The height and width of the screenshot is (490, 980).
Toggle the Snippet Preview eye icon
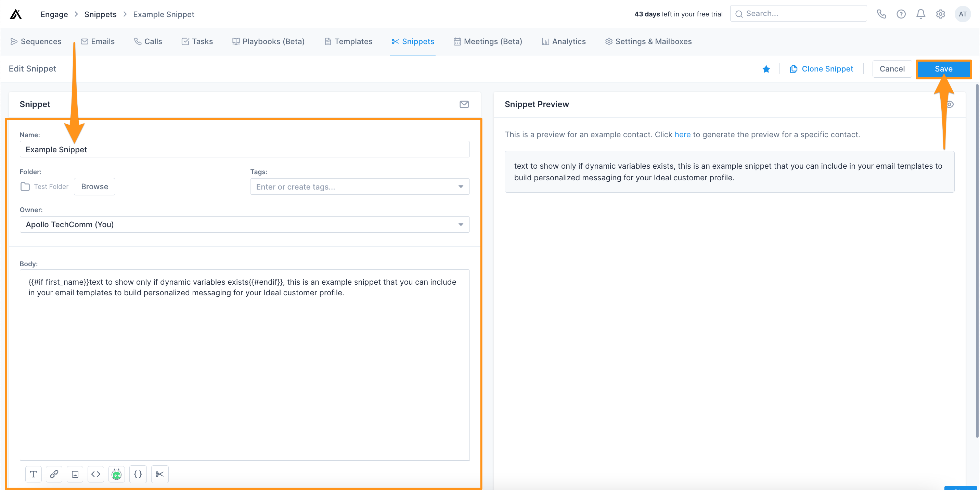[x=950, y=104]
